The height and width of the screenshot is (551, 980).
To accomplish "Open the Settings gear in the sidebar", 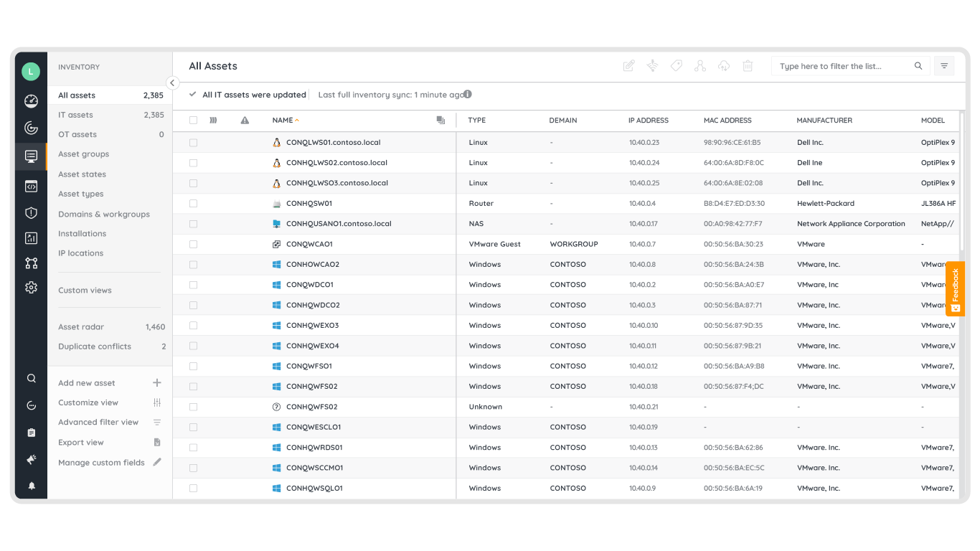I will point(30,287).
